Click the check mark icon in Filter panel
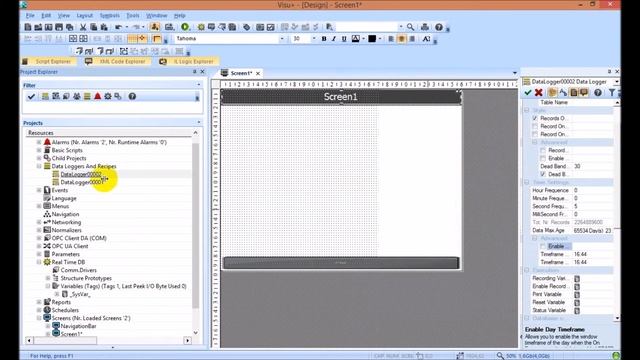Viewport: 640px width, 360px height. 31,96
